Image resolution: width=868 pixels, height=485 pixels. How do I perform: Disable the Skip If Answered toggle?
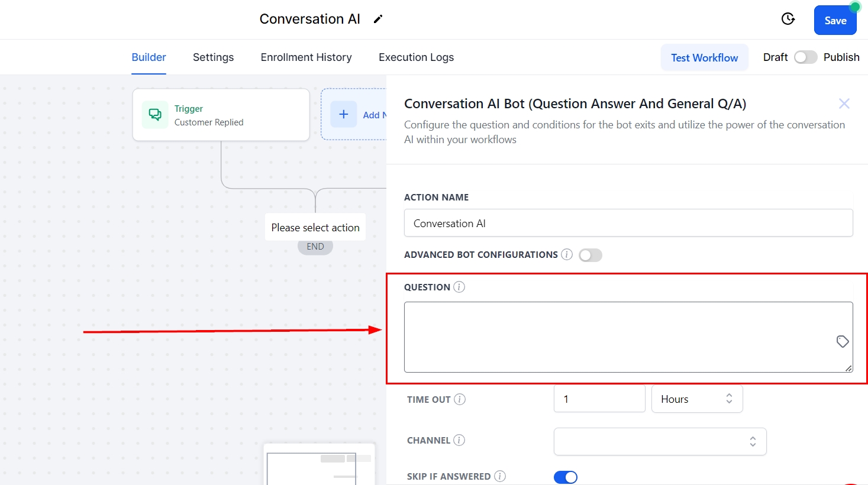pyautogui.click(x=566, y=477)
